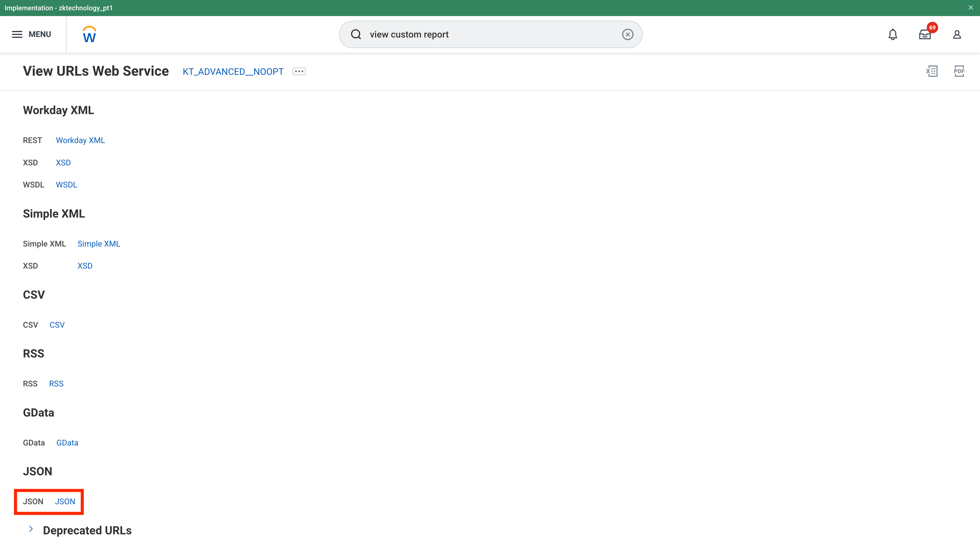
Task: Expand the Deprecated URLs section
Action: coord(31,529)
